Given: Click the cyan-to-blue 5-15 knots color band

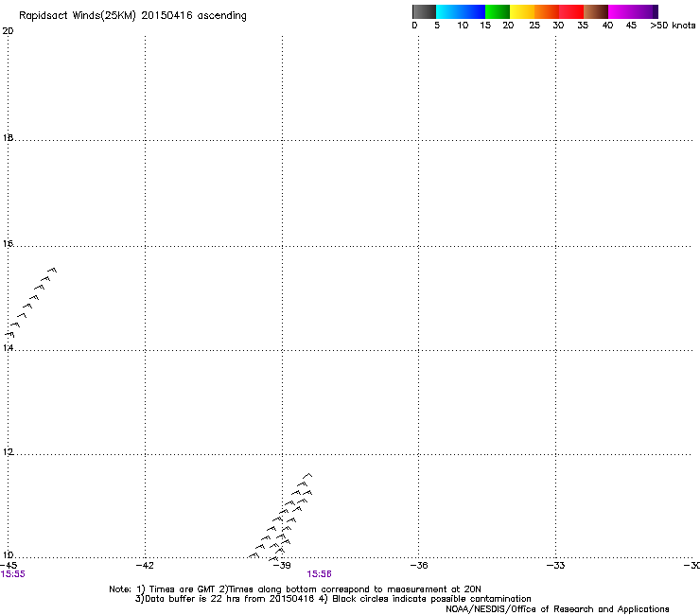Looking at the screenshot, I should pyautogui.click(x=461, y=11).
